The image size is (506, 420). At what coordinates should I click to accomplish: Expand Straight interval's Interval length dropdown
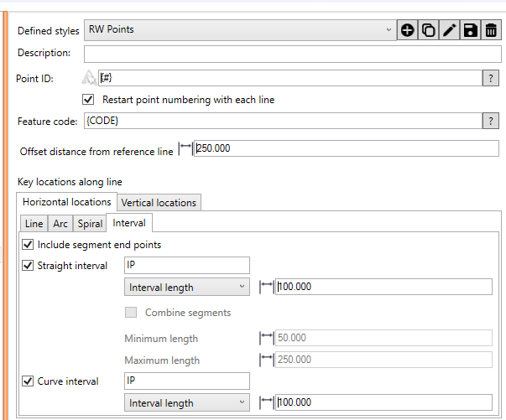click(186, 288)
